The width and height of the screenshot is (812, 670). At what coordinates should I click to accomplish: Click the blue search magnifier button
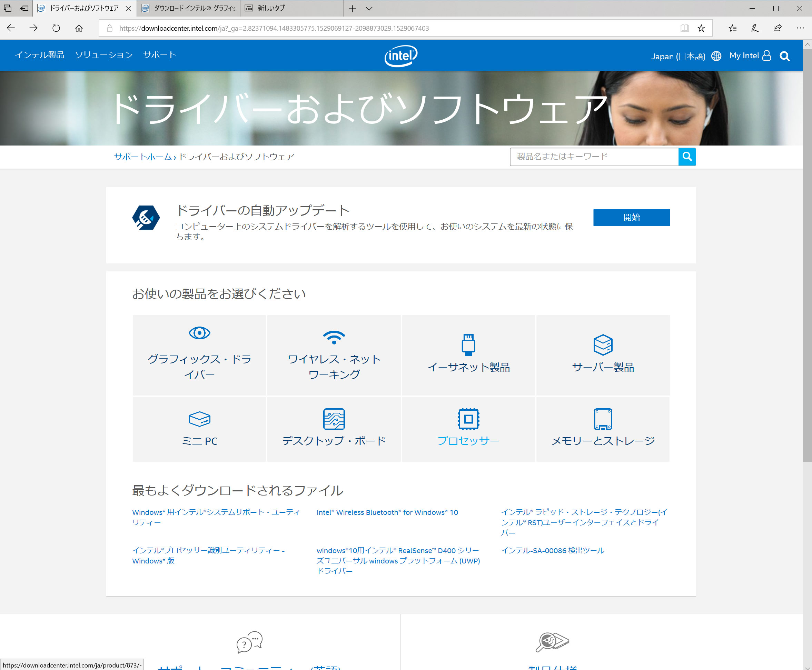687,157
